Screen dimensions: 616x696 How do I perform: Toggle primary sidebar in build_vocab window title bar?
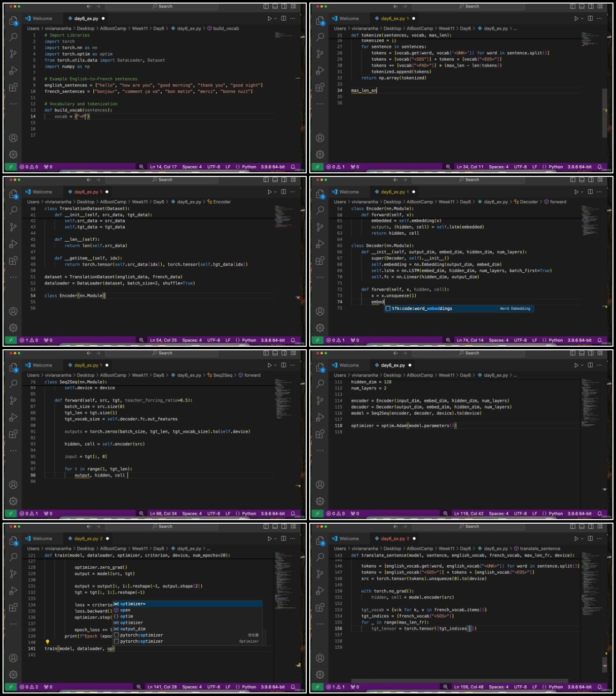(266, 7)
